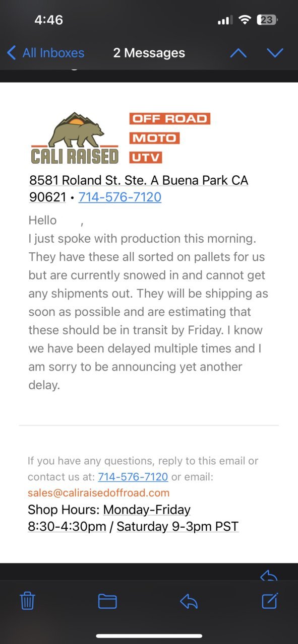The image size is (298, 644).
Task: Open the 8581 Roland St. address
Action: (x=139, y=188)
